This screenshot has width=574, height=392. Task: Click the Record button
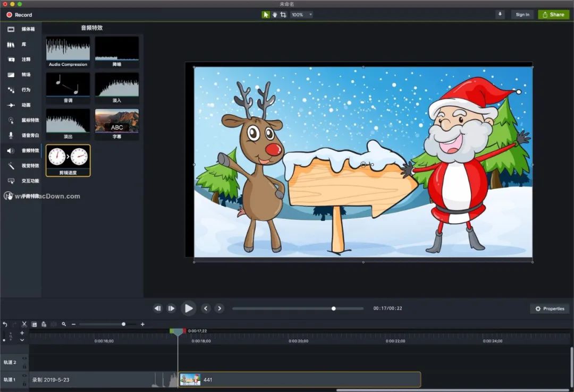coord(20,15)
